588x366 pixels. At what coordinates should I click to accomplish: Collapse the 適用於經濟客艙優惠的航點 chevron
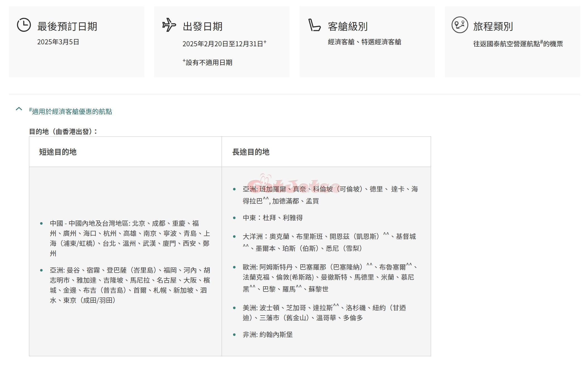pos(19,109)
